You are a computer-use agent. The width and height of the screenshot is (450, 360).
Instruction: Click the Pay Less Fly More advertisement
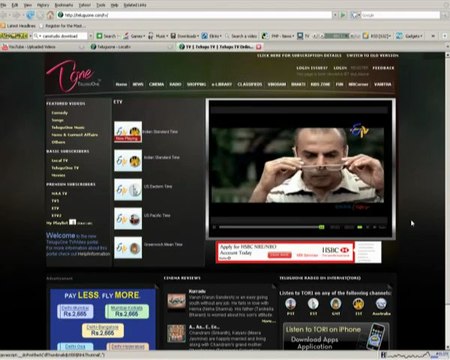click(x=103, y=319)
